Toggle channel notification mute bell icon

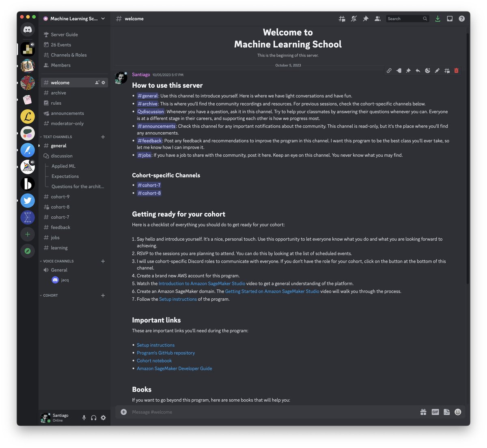click(x=354, y=19)
